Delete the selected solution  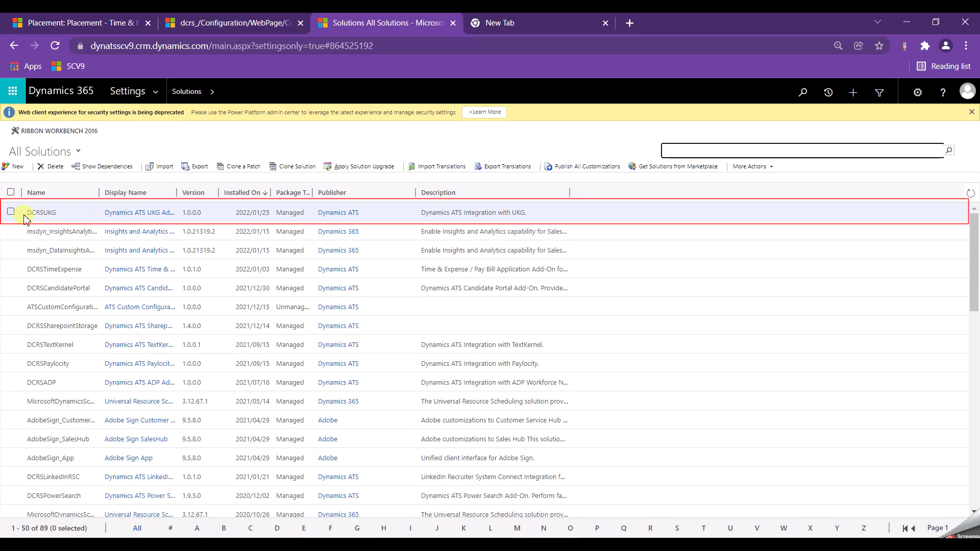[x=50, y=166]
